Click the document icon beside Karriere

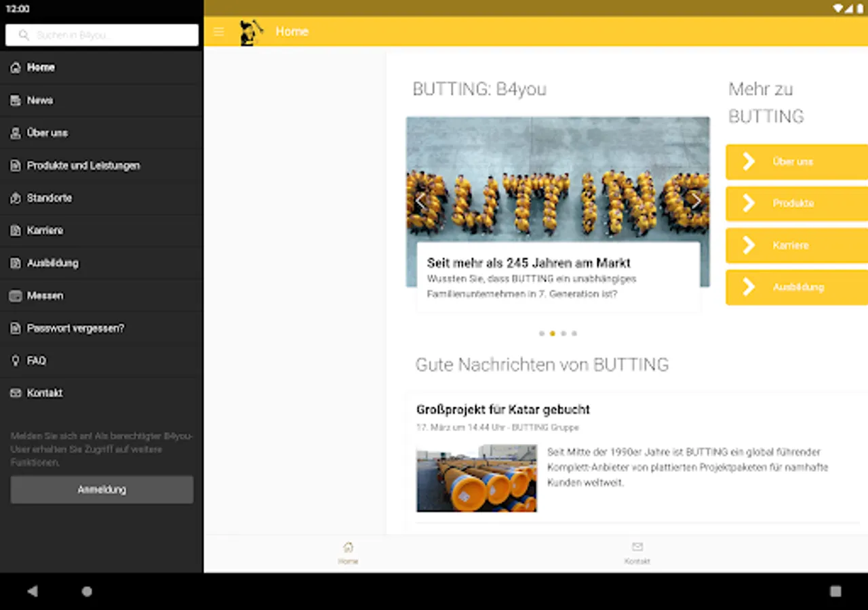coord(16,230)
